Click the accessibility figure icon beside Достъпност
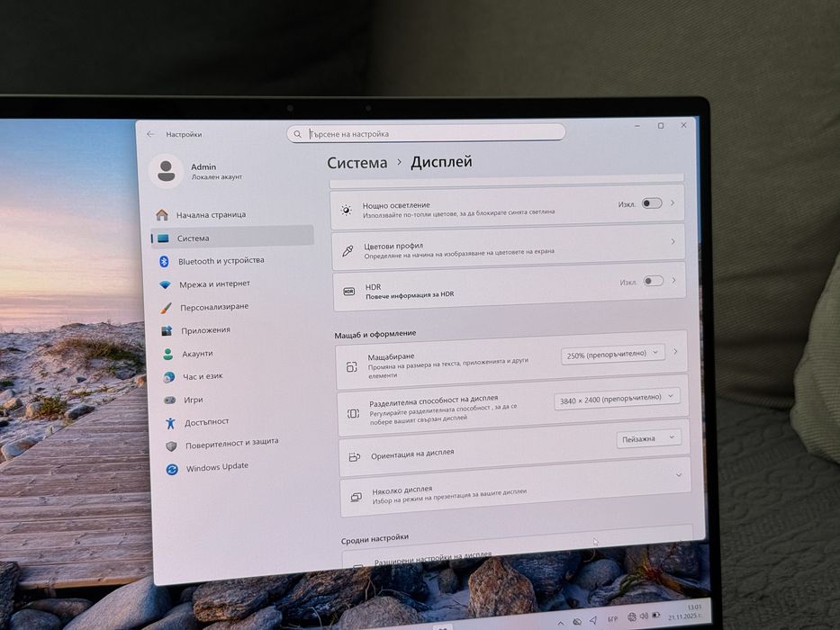 coord(170,423)
